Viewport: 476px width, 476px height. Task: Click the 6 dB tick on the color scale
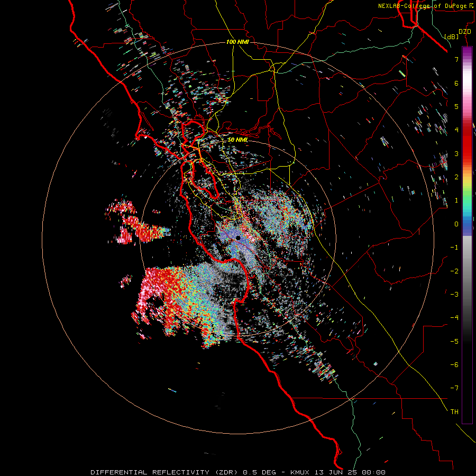456,83
